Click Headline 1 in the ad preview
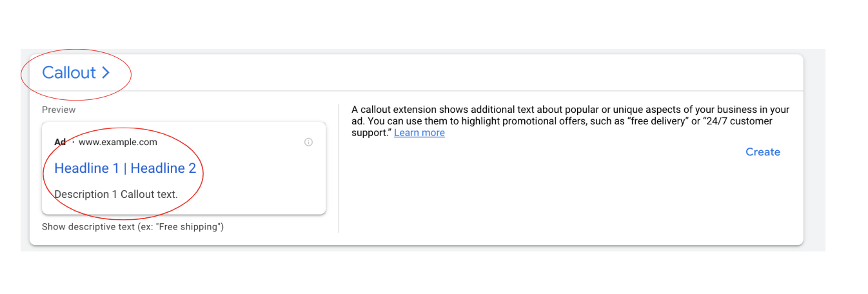Image resolution: width=868 pixels, height=294 pixels. pos(87,168)
